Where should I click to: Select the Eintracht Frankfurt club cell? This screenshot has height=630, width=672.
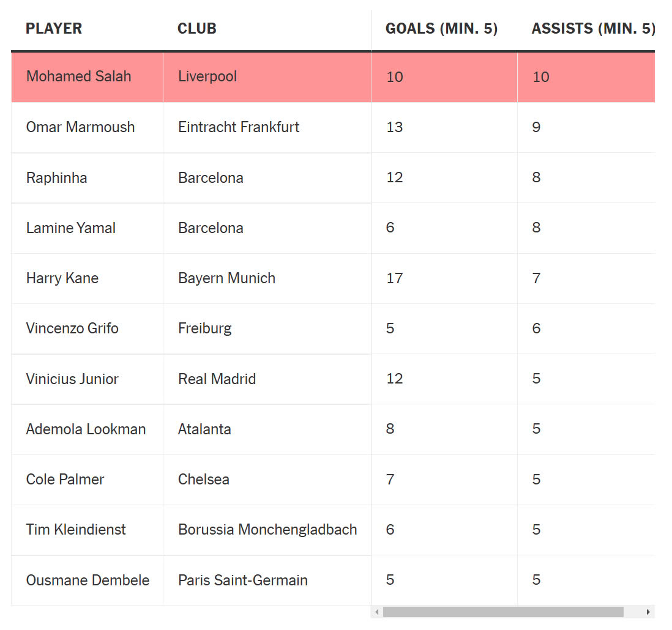click(239, 127)
